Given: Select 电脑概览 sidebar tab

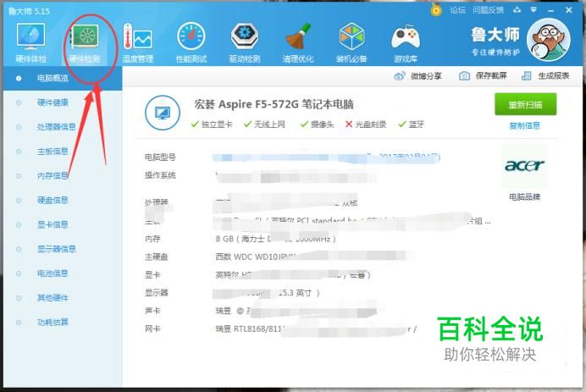Looking at the screenshot, I should tap(63, 78).
